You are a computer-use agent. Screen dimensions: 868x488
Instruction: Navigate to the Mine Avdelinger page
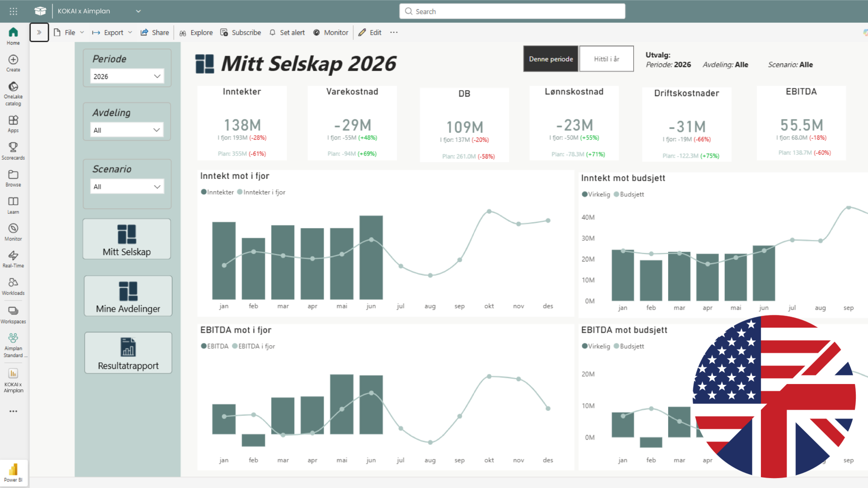click(x=128, y=296)
